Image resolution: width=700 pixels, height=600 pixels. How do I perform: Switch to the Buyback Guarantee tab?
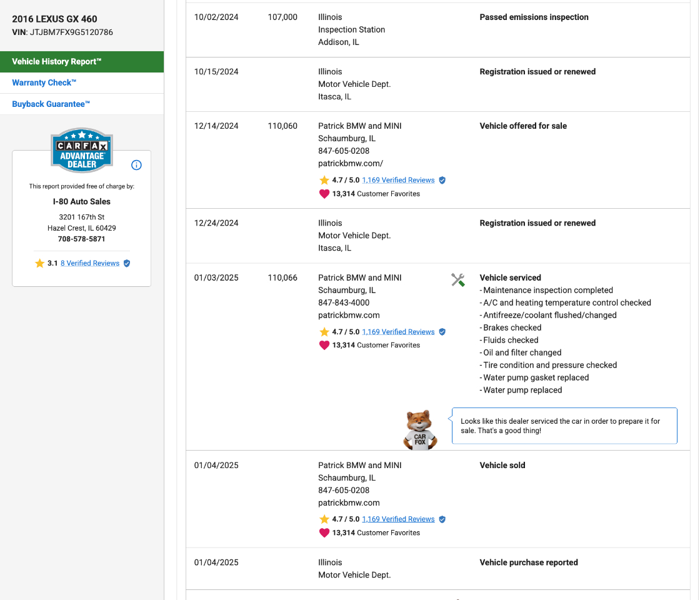(x=51, y=104)
